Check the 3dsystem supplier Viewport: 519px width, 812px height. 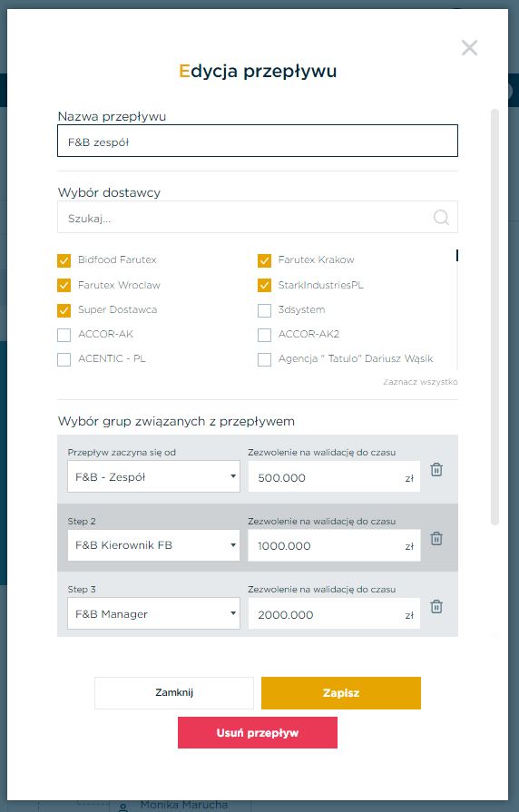[x=264, y=310]
